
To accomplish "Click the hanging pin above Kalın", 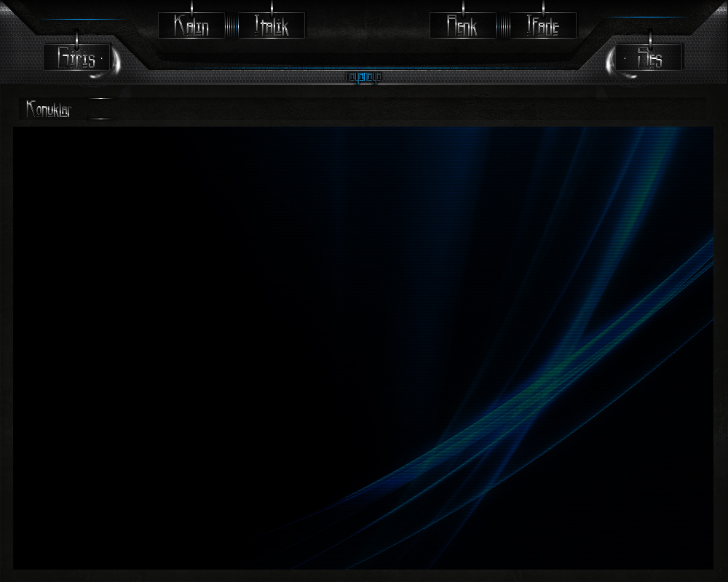I will pyautogui.click(x=191, y=7).
